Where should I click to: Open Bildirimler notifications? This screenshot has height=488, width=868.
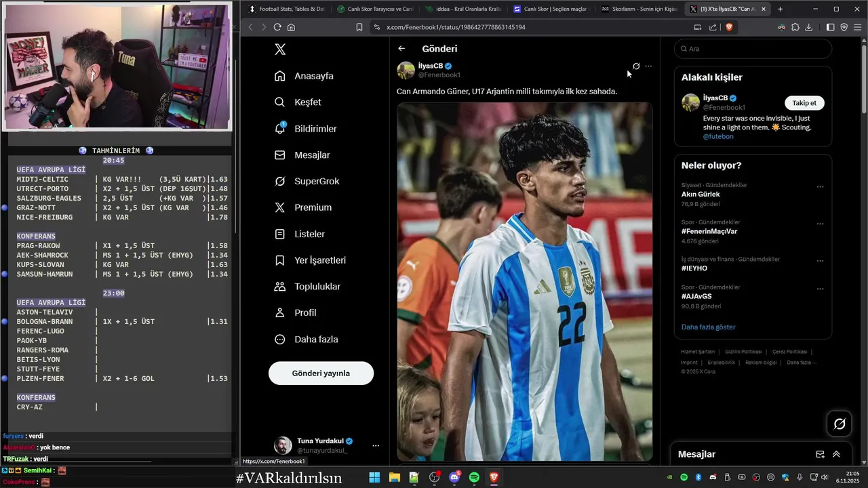tap(306, 129)
